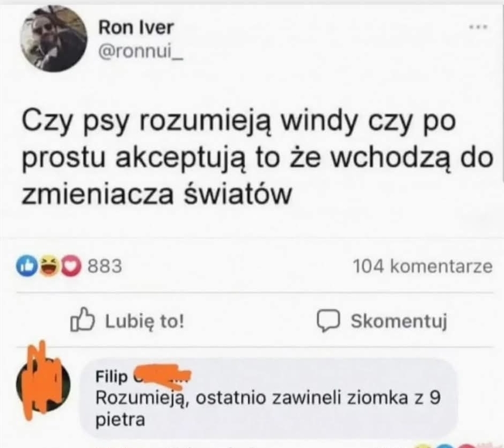Open the 104 komentarze comments link
The image size is (504, 448).
click(422, 266)
